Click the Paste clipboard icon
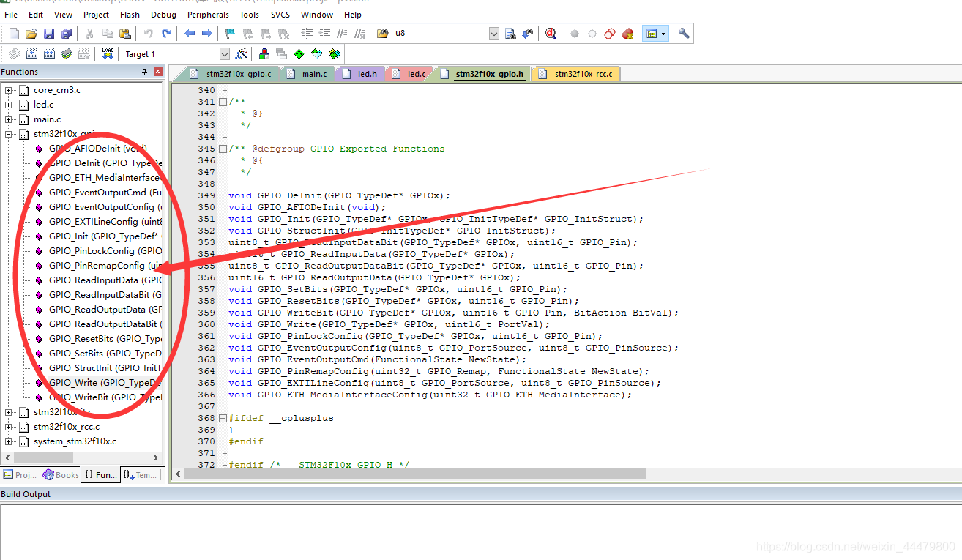This screenshot has width=962, height=560. 125,34
